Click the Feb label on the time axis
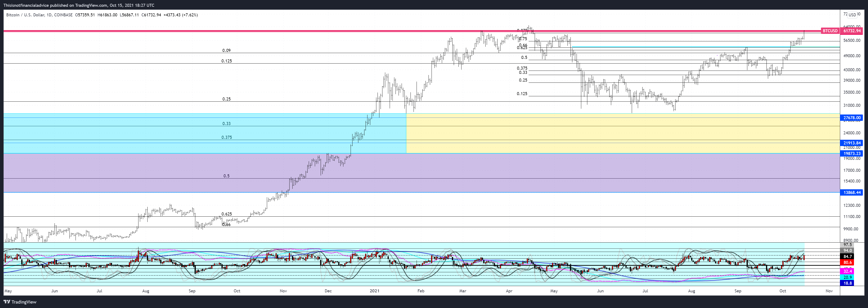The image size is (868, 308). [421, 291]
